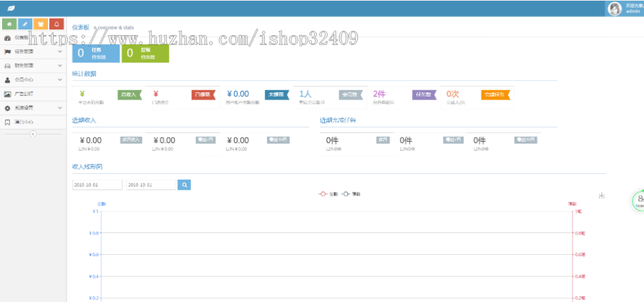Click the picture icon for 广告幻灯
The image size is (644, 302).
(x=7, y=94)
